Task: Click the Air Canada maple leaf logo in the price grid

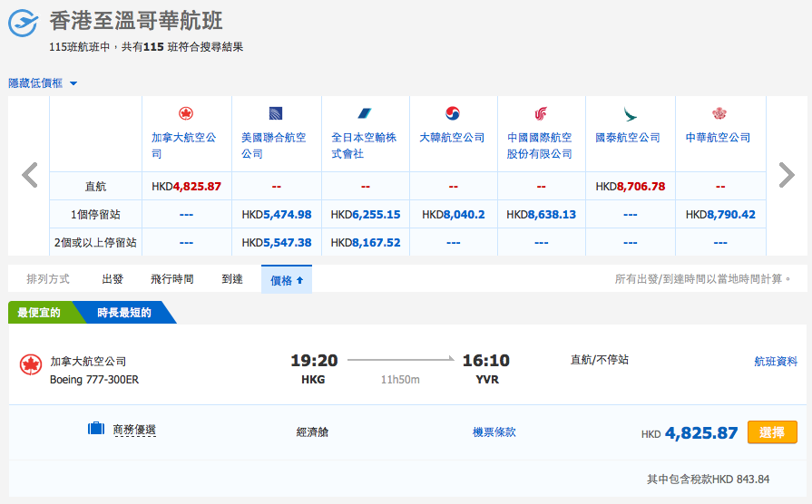Action: [186, 113]
